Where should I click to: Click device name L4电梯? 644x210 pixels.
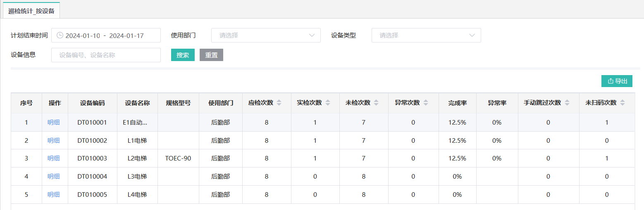pos(137,194)
